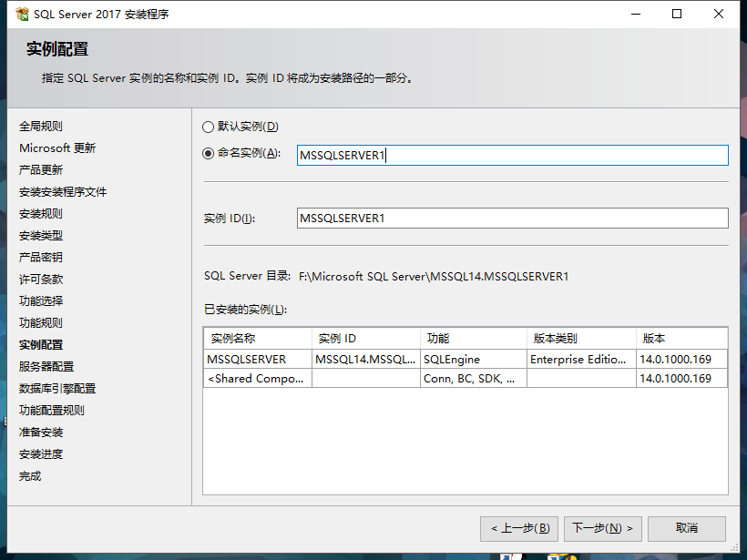Maximize the installer window

pos(677,15)
